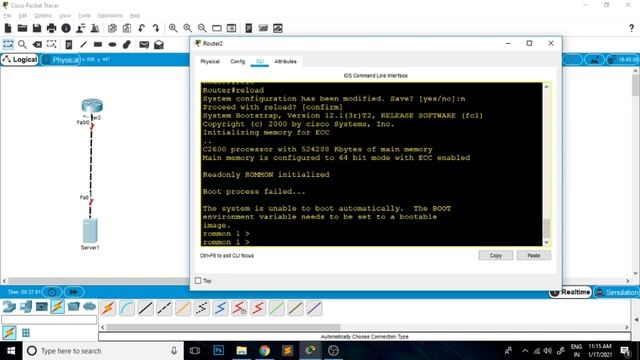640x360 pixels.
Task: Click scroll-up arrow of CLI terminal
Action: tap(547, 87)
